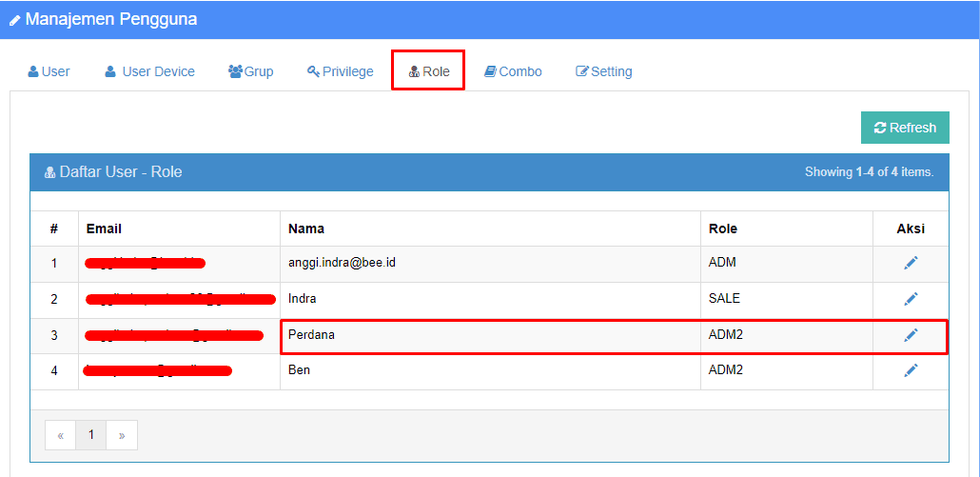Click the edit pencil for anggi.indra@bee.id row
Viewport: 980px width, 477px height.
(911, 263)
